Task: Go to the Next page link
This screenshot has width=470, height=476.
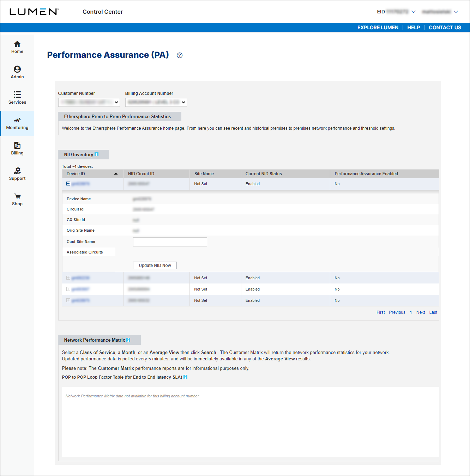Action: 421,312
